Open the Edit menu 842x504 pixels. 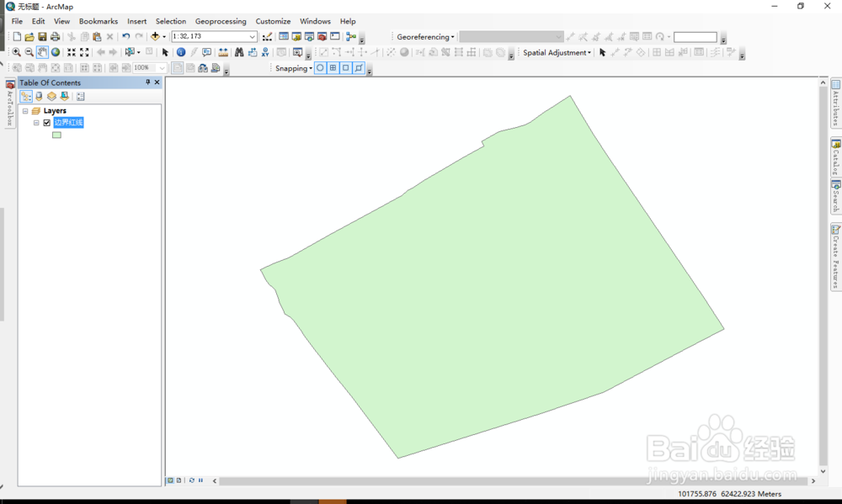point(38,22)
